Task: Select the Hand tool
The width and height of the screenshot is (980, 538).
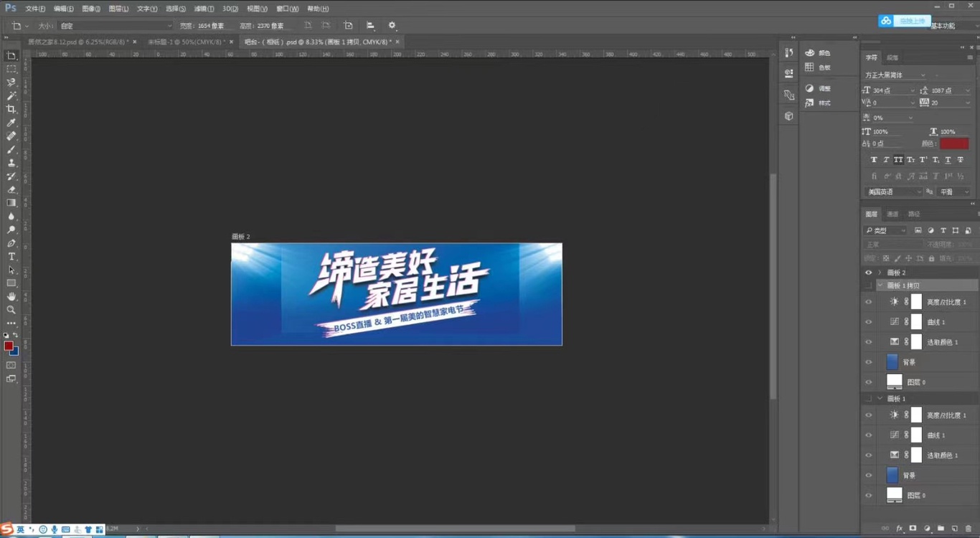Action: coord(11,296)
